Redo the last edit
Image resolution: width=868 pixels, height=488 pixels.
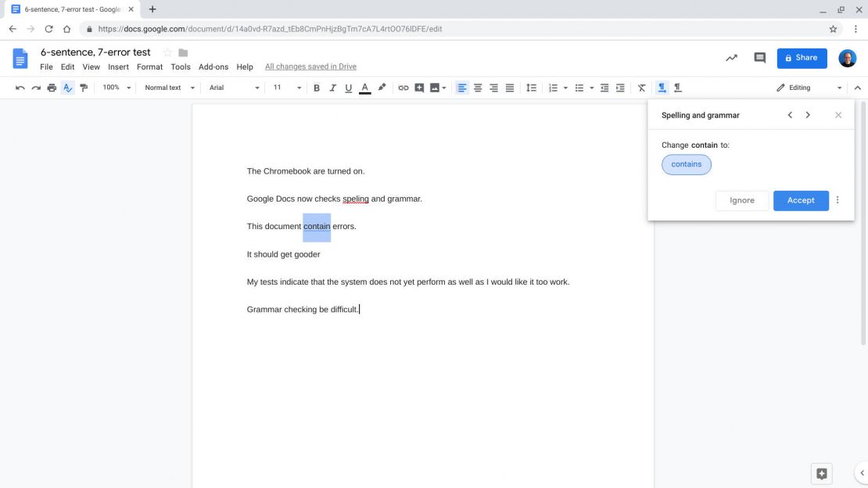tap(35, 88)
